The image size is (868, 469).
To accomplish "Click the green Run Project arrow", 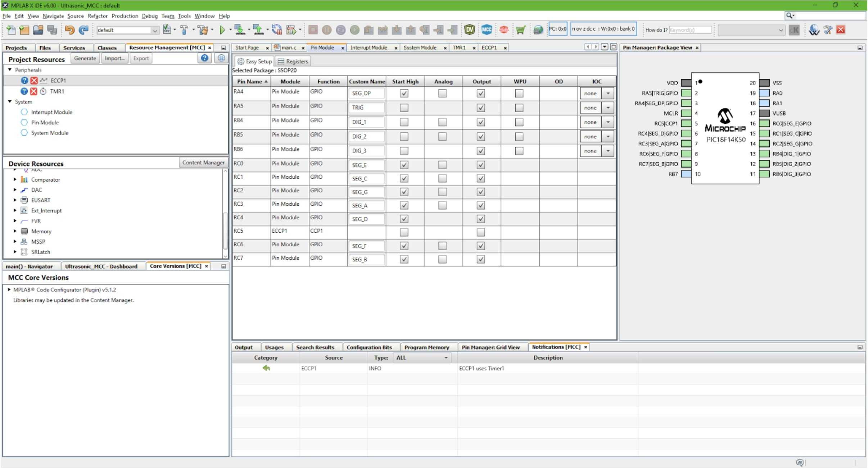I will pos(222,30).
